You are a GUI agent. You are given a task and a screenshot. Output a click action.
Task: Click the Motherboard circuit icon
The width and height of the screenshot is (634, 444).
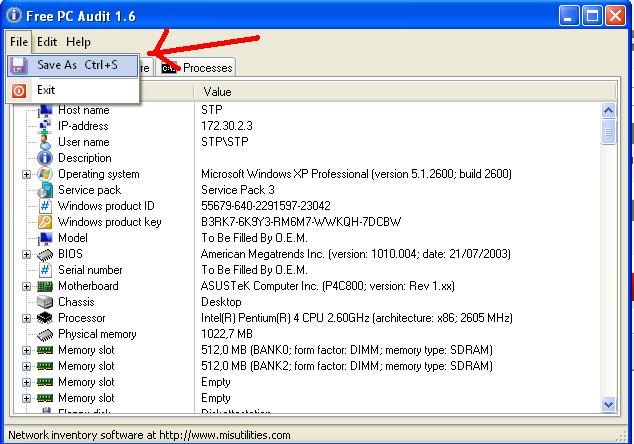[x=45, y=286]
